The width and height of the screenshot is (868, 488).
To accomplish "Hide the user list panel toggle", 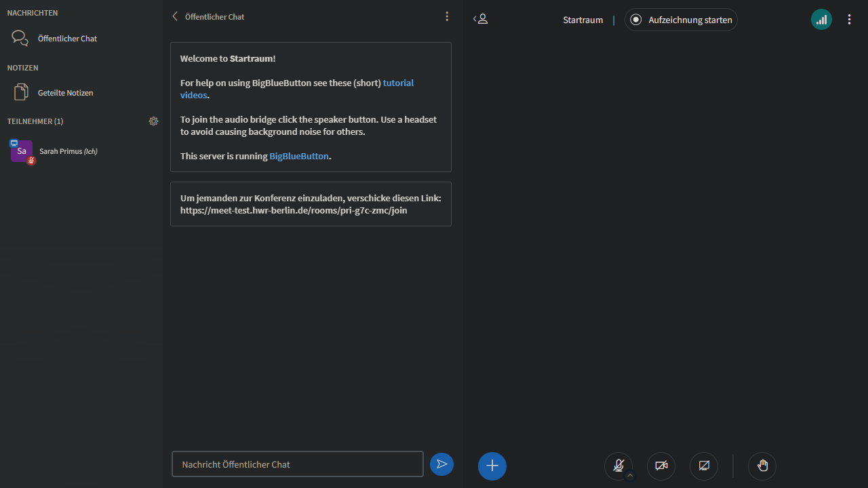I will click(x=480, y=20).
